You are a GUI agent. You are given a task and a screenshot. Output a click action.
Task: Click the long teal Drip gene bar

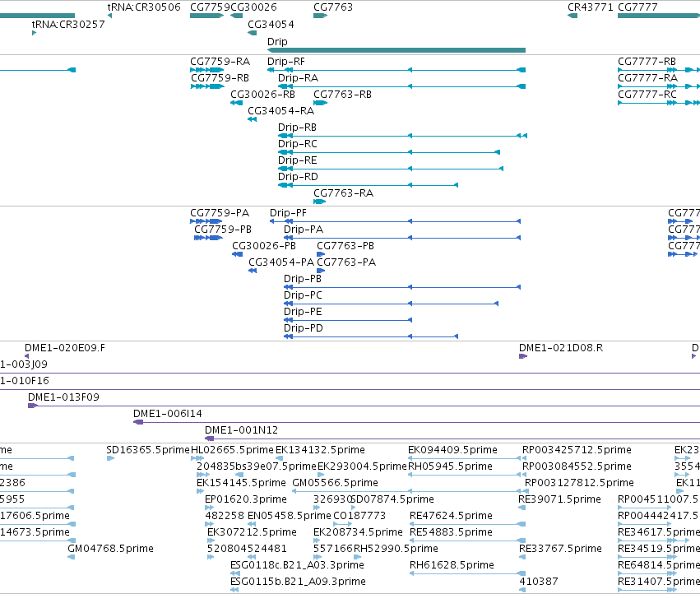[396, 50]
